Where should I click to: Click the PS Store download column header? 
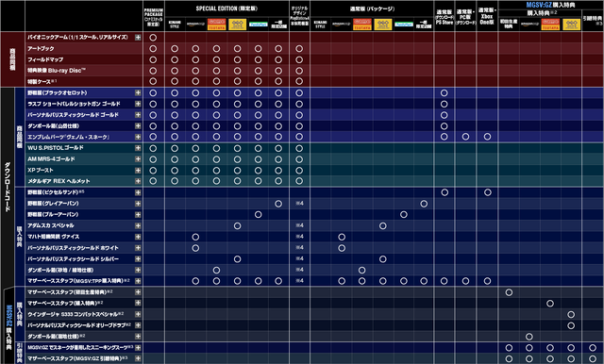click(x=445, y=17)
